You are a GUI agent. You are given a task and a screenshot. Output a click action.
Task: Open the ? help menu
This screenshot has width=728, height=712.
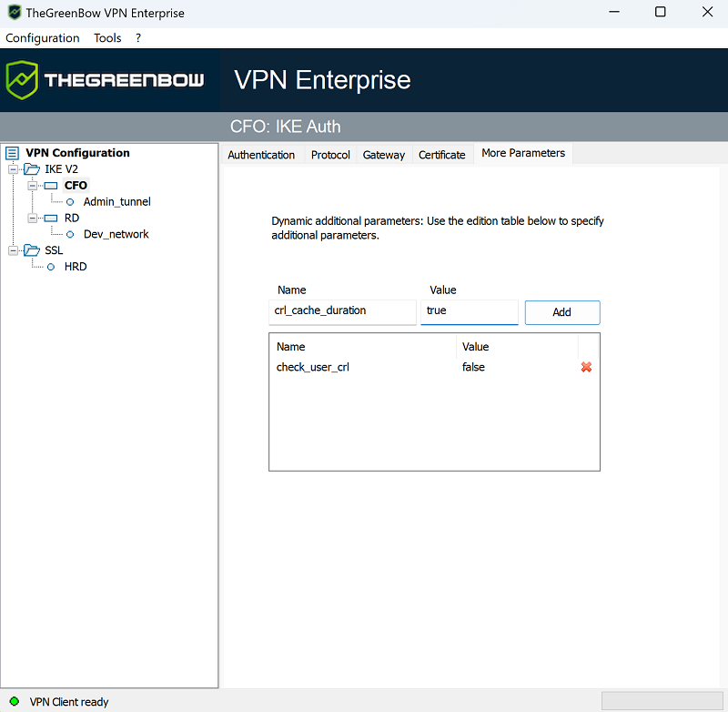click(138, 38)
